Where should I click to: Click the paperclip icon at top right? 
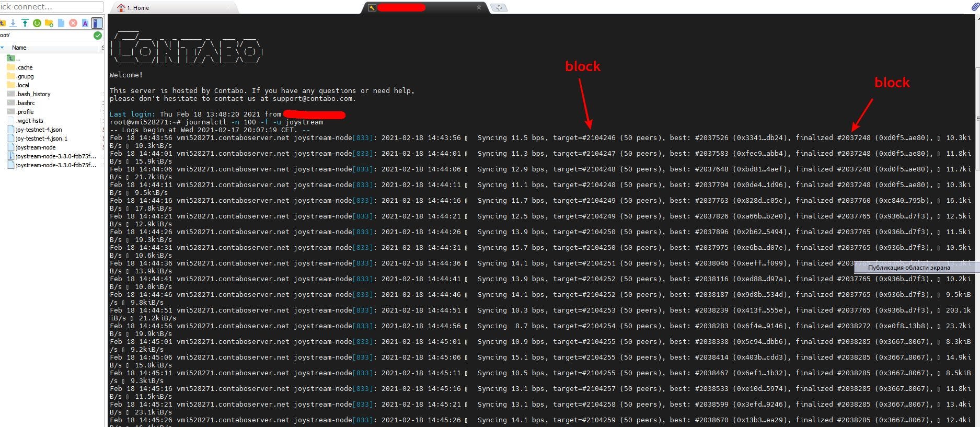click(x=975, y=7)
